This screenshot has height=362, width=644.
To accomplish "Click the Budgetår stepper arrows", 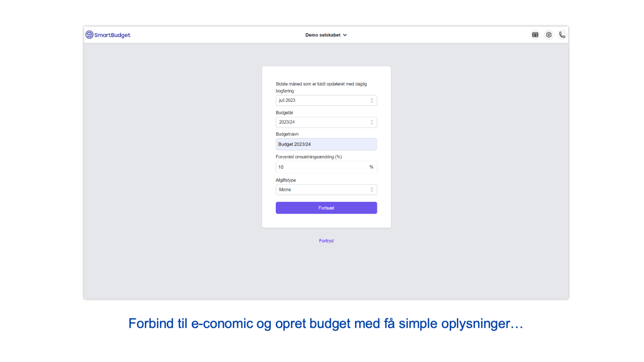I will point(372,122).
